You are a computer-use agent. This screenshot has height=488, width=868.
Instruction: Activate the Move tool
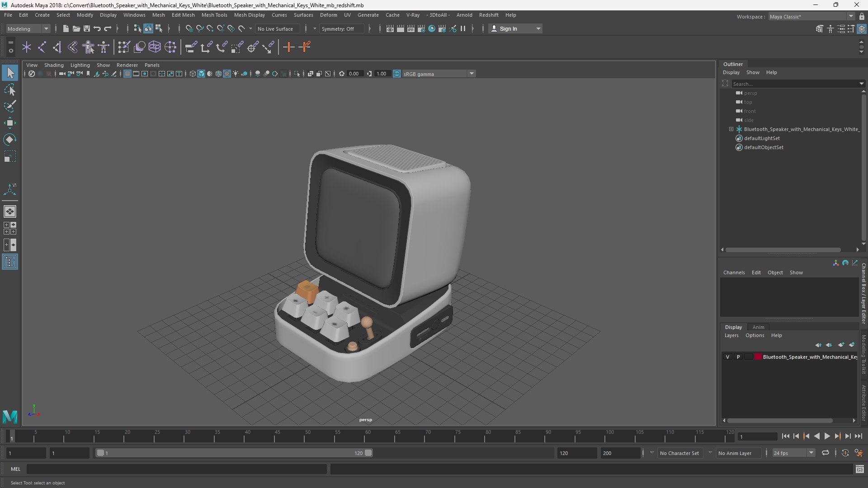tap(10, 123)
